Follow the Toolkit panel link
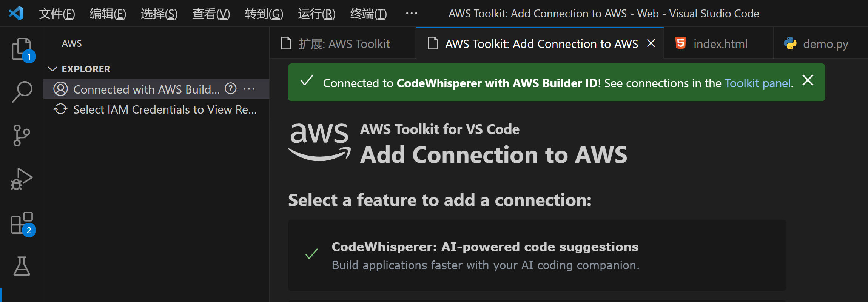868x302 pixels. (x=758, y=83)
